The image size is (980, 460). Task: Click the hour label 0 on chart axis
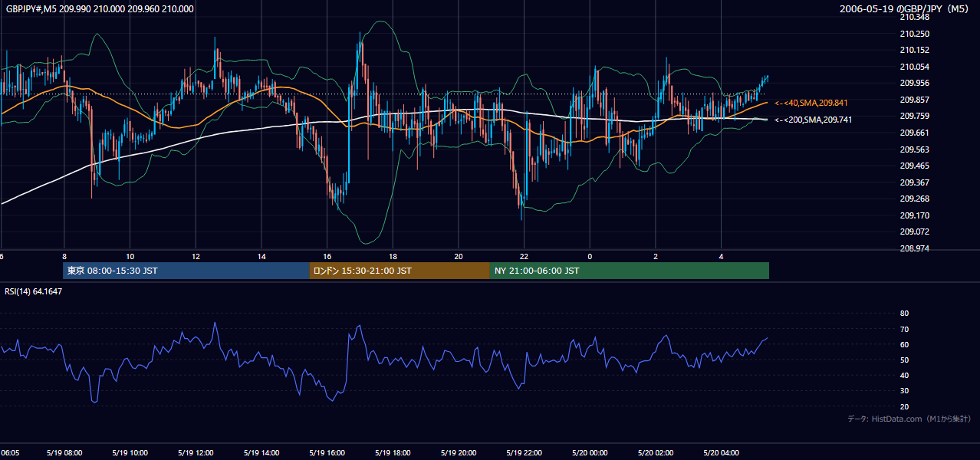click(590, 256)
